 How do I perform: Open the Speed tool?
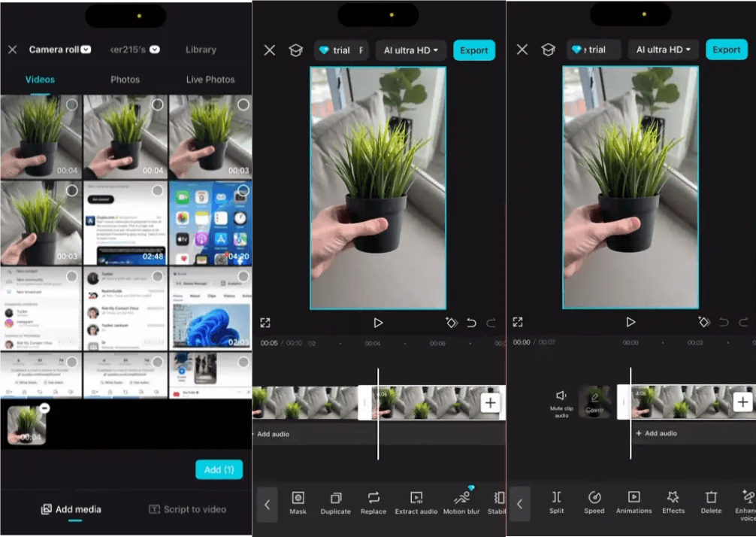[594, 497]
